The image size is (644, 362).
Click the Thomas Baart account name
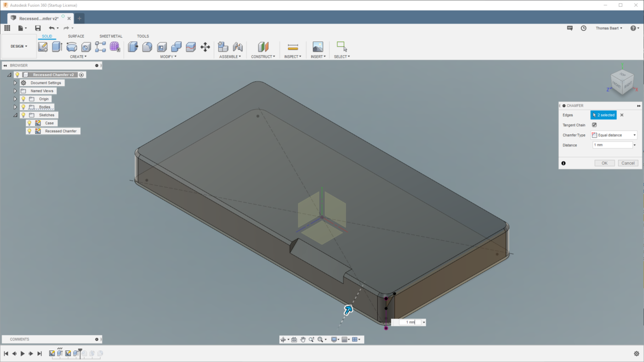click(608, 28)
